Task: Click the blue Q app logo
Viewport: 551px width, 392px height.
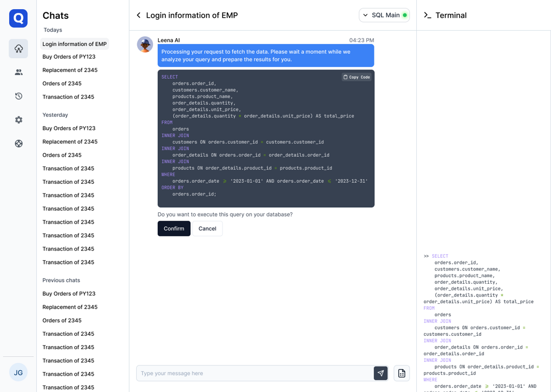Action: [18, 18]
